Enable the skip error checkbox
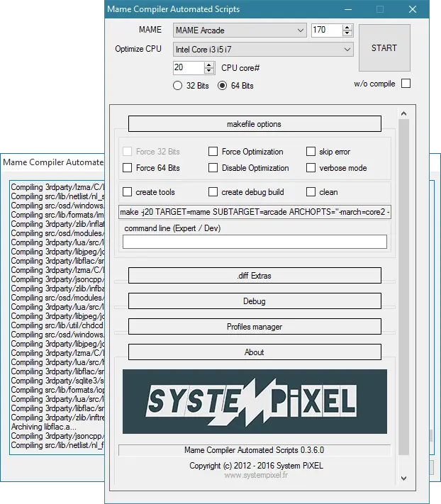 point(311,152)
